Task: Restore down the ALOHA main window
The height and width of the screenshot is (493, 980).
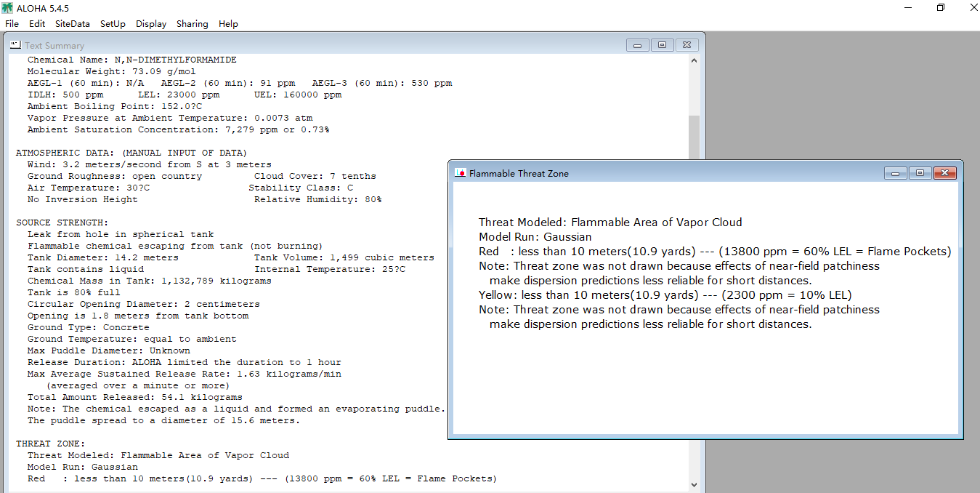Action: 941,7
